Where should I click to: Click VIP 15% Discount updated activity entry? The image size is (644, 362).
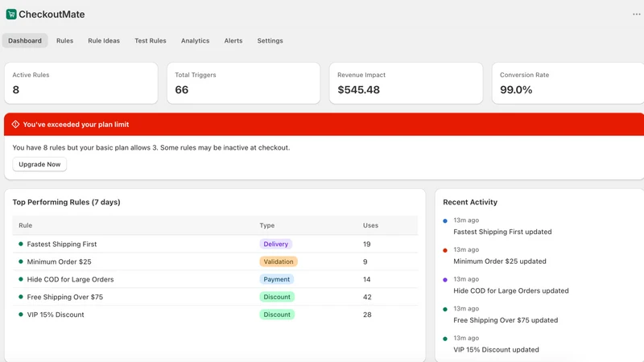pos(496,350)
